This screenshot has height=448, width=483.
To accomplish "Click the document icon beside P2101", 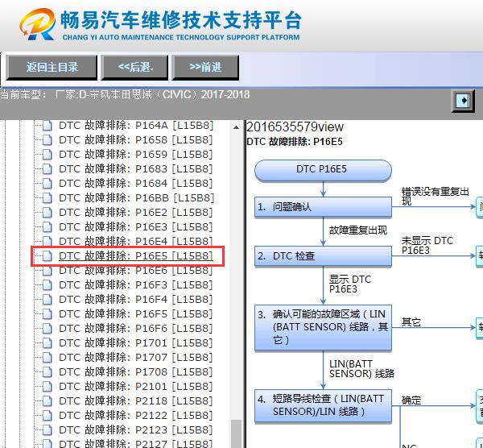I will click(47, 386).
